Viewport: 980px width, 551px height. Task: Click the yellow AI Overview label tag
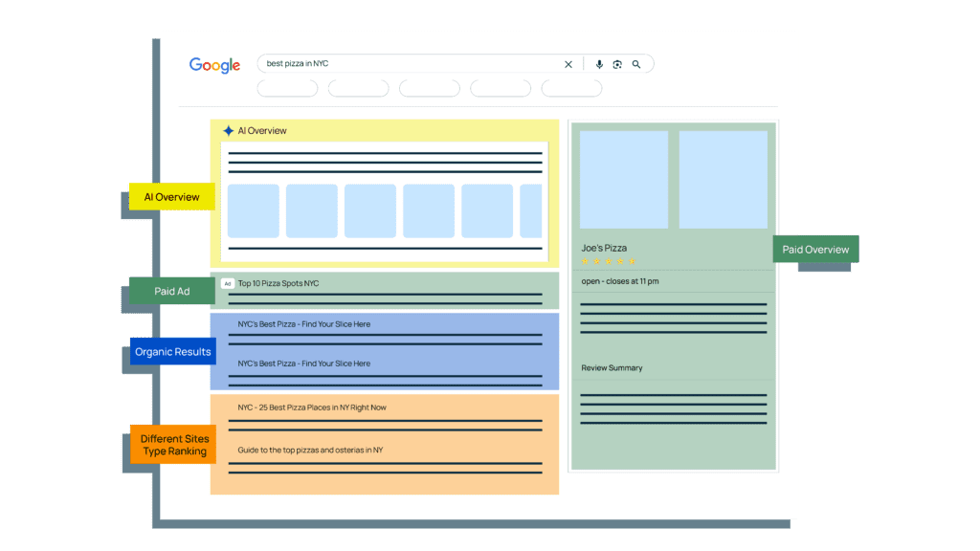click(x=172, y=197)
